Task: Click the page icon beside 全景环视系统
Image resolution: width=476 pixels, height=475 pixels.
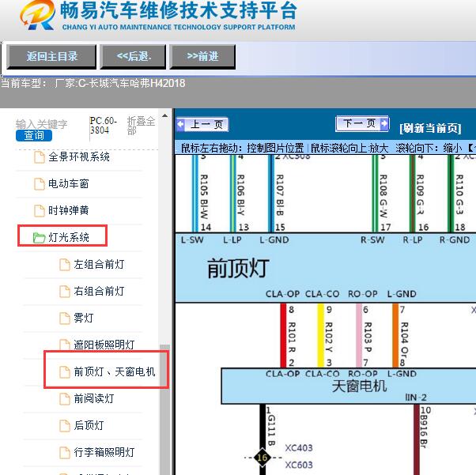Action: 40,157
